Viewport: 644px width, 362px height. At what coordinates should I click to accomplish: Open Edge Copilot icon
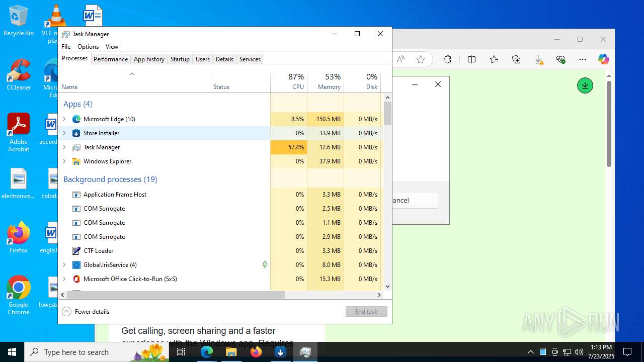pos(603,59)
